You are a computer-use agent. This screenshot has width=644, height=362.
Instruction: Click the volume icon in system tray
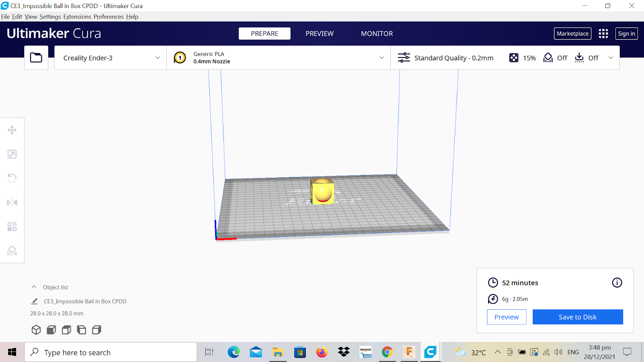(558, 352)
